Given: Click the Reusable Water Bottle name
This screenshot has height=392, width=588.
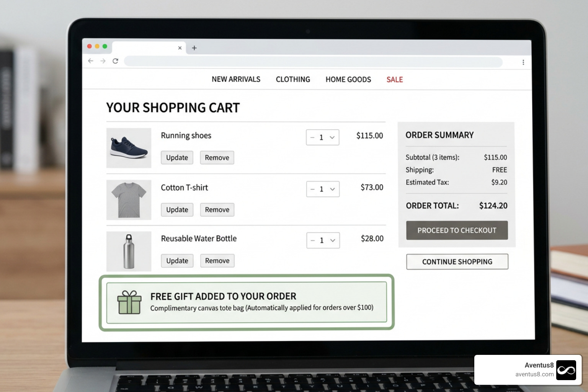Looking at the screenshot, I should pos(199,238).
